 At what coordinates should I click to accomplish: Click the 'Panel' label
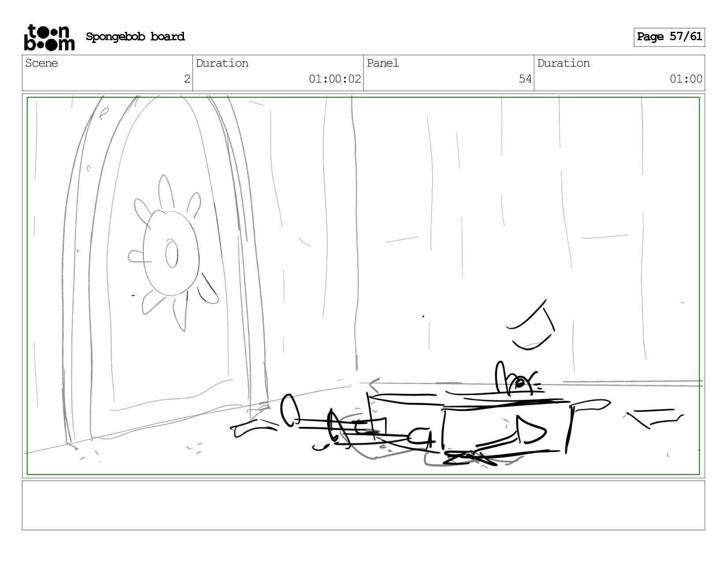(x=383, y=63)
